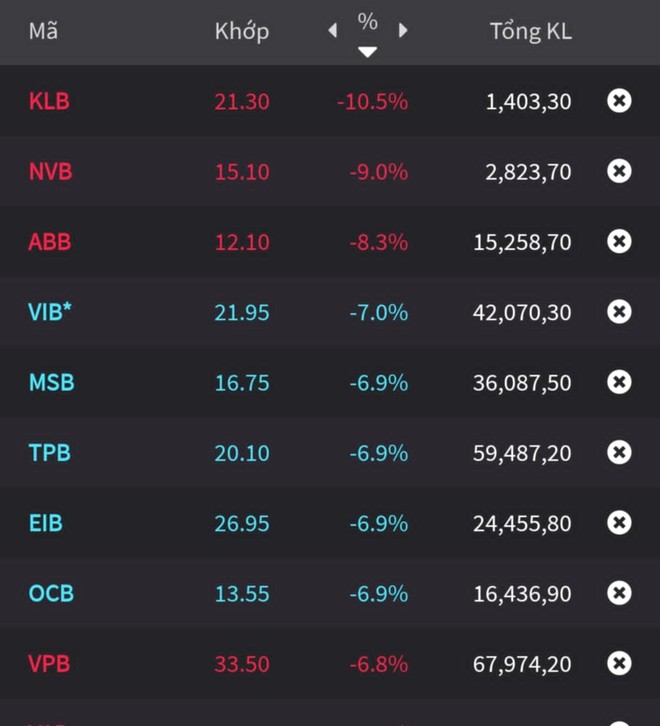Remove OCB using its X icon
This screenshot has height=726, width=660.
tap(619, 593)
